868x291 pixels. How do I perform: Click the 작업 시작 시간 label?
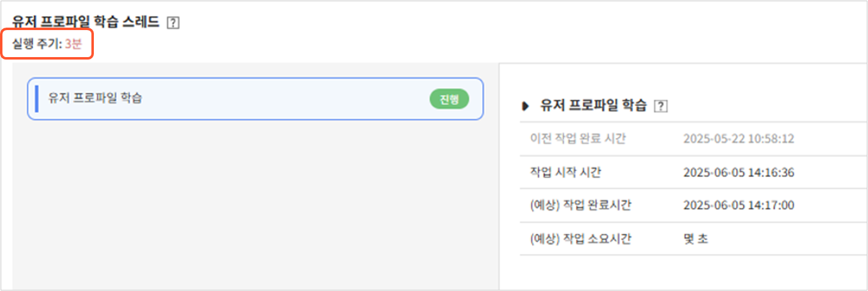click(565, 172)
